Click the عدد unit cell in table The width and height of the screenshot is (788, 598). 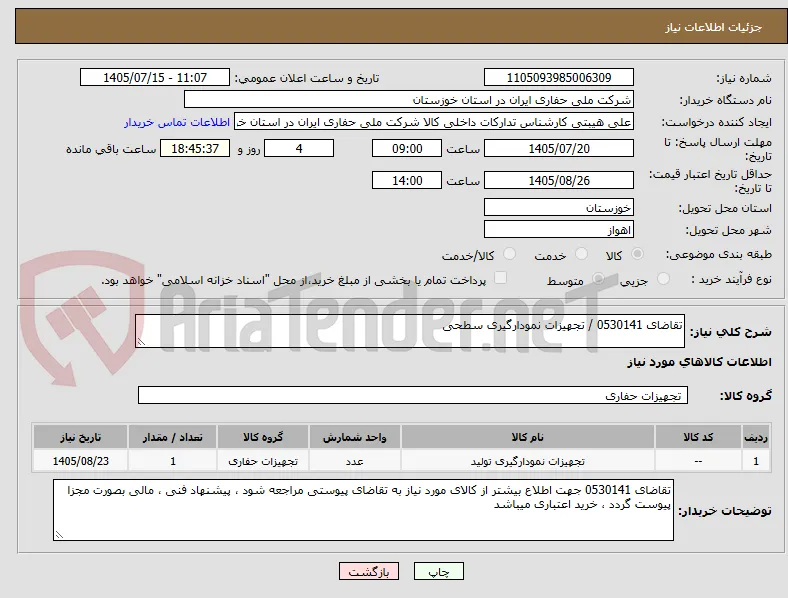tap(355, 461)
